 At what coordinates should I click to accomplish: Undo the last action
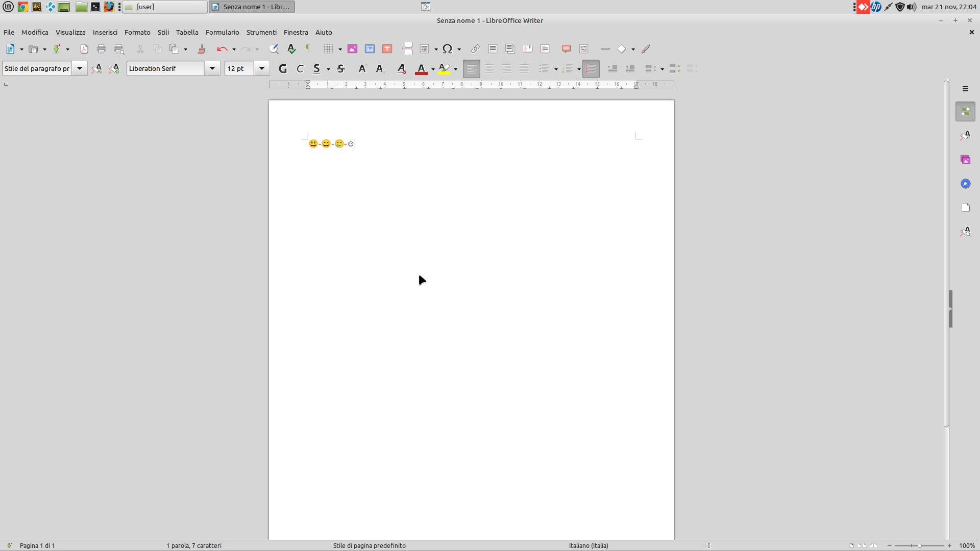tap(222, 48)
